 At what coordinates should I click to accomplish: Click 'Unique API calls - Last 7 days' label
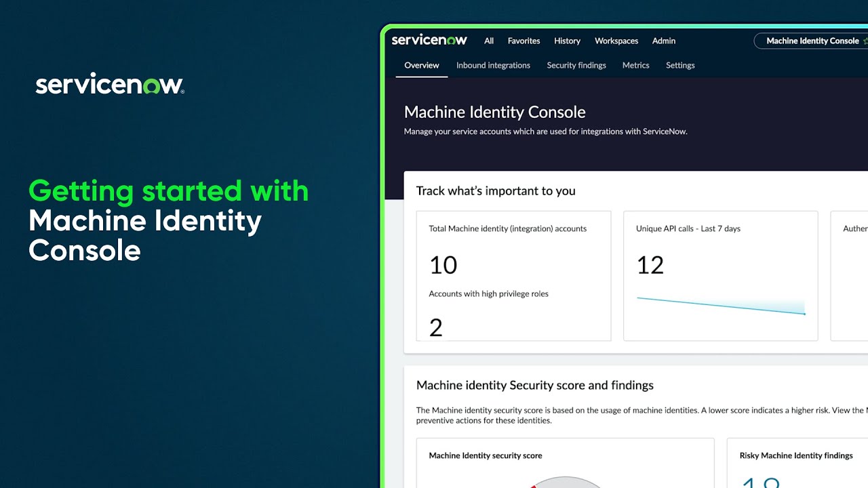pyautogui.click(x=688, y=228)
